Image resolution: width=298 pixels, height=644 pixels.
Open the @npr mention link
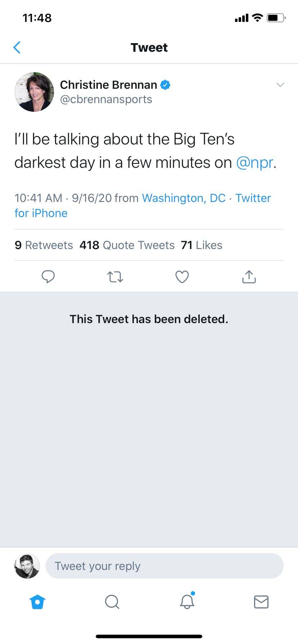click(x=254, y=163)
